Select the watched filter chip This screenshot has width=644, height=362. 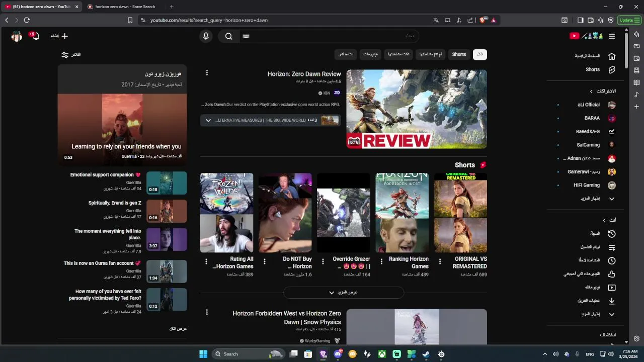coord(398,54)
